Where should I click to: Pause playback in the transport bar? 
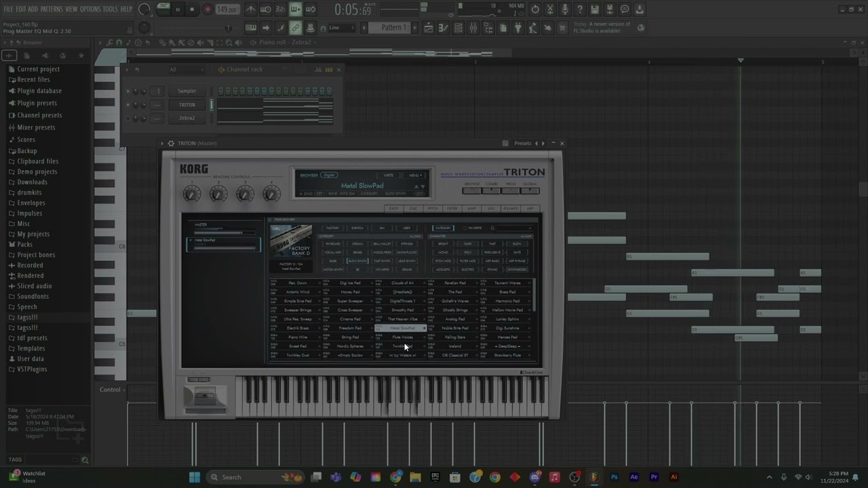tap(178, 9)
